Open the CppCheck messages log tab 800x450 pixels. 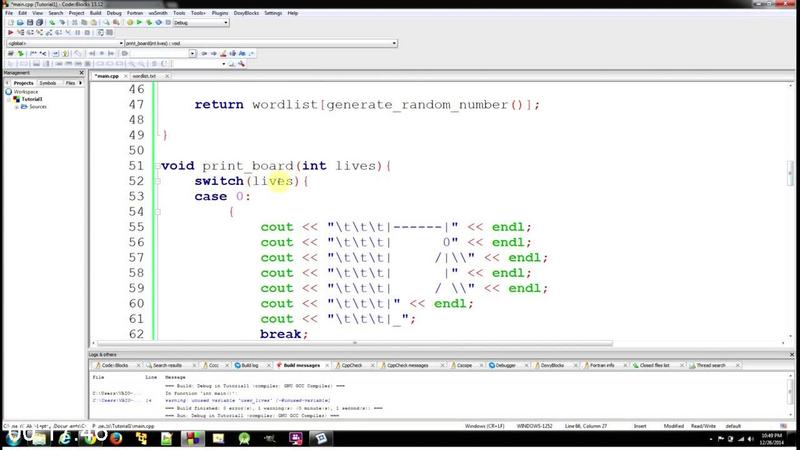[408, 365]
